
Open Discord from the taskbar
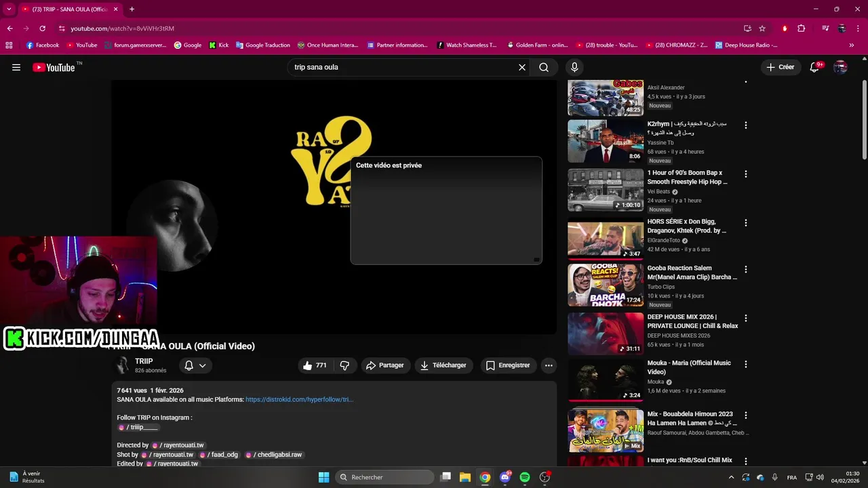pos(505,477)
